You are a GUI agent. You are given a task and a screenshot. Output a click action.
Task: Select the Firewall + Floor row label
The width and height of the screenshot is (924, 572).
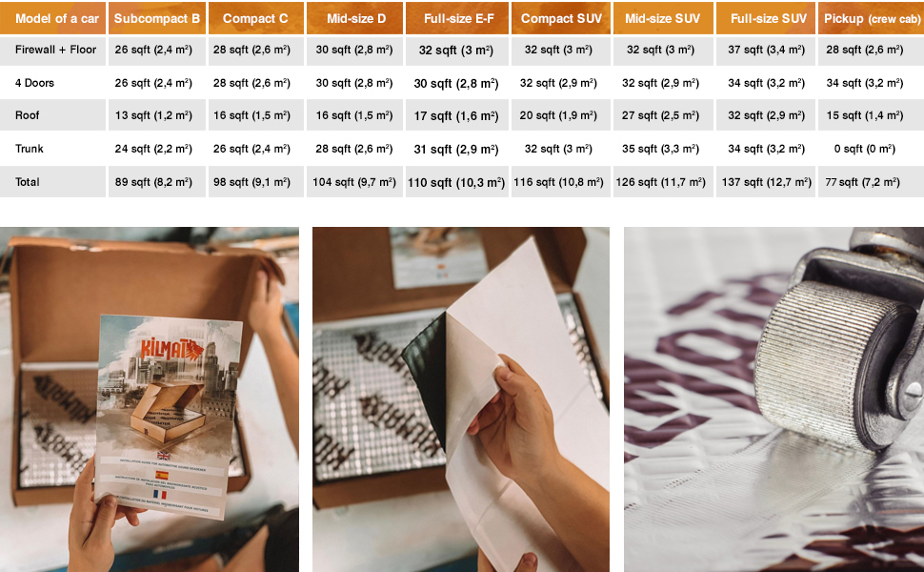click(x=53, y=51)
